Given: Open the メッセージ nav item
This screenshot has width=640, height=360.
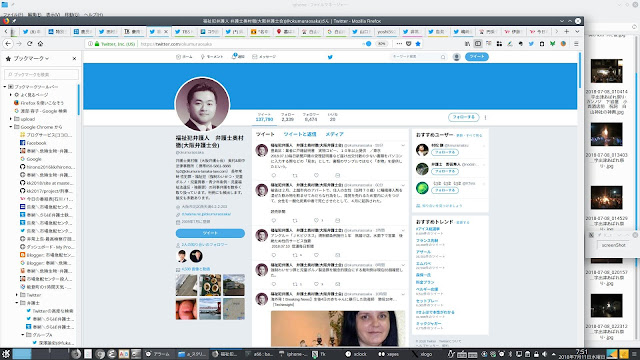Looking at the screenshot, I should pos(264,57).
